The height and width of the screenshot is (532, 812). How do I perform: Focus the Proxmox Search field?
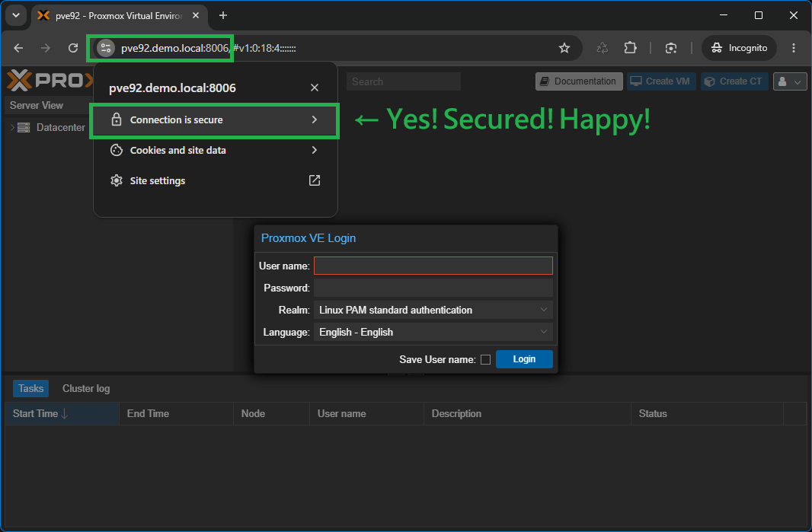[404, 81]
